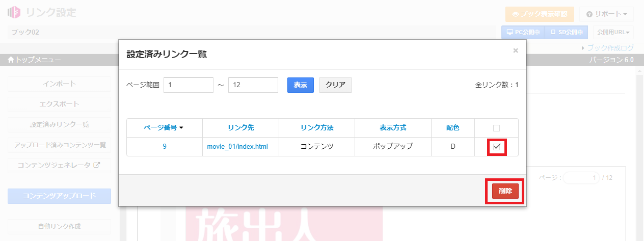Screen dimensions: 644x241
Task: Close the 設定済みリンク一覧 dialog with X
Action: 516,50
